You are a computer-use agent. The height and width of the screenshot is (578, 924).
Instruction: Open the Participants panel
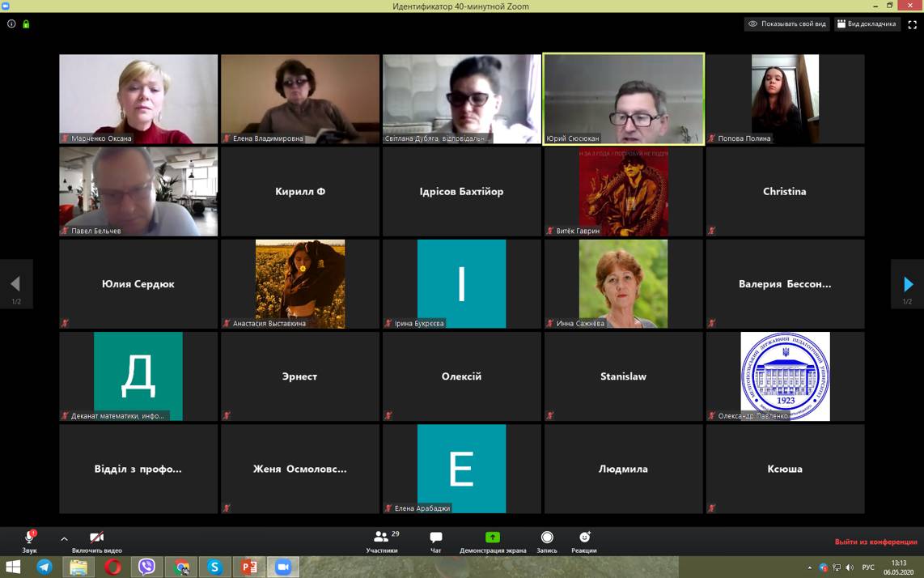(x=381, y=542)
